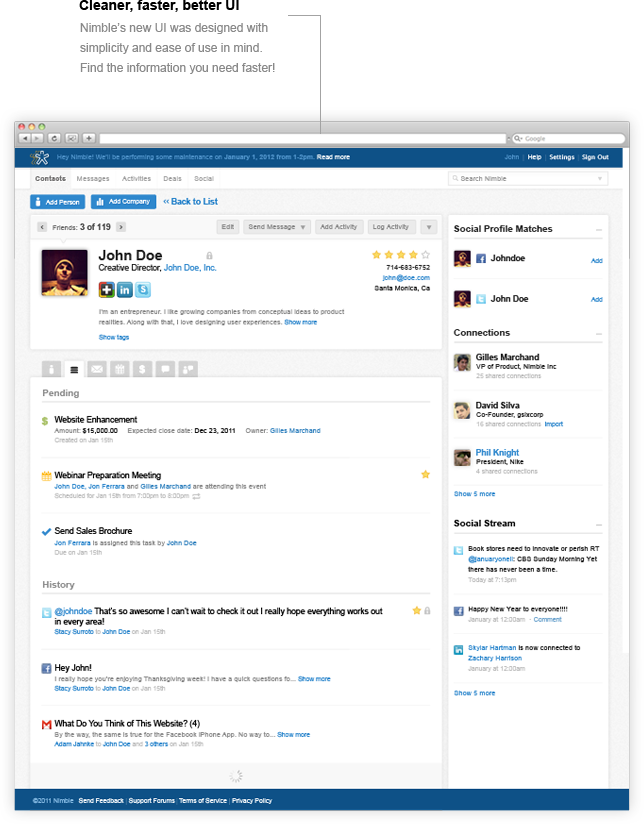The image size is (644, 824).
Task: Click the Log Activity button
Action: [x=391, y=227]
